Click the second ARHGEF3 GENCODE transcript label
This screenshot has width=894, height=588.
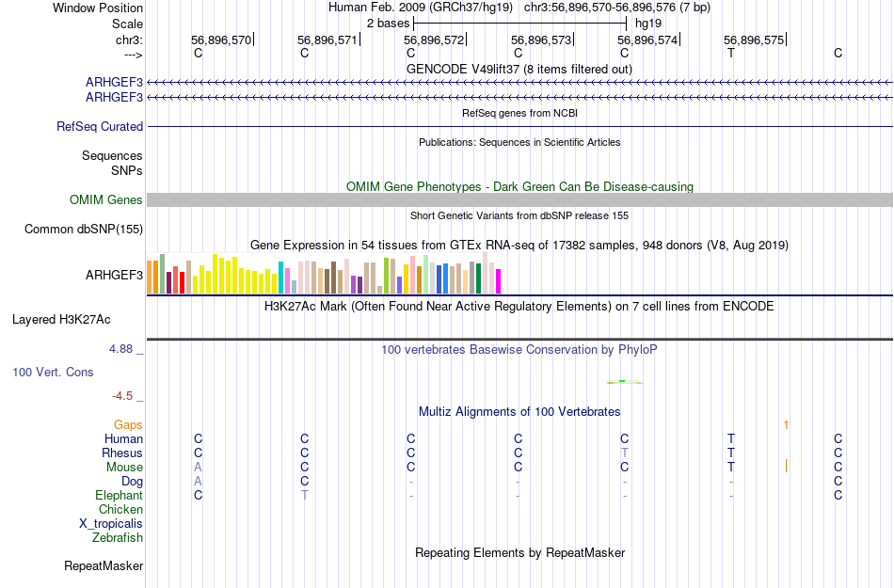(x=114, y=98)
